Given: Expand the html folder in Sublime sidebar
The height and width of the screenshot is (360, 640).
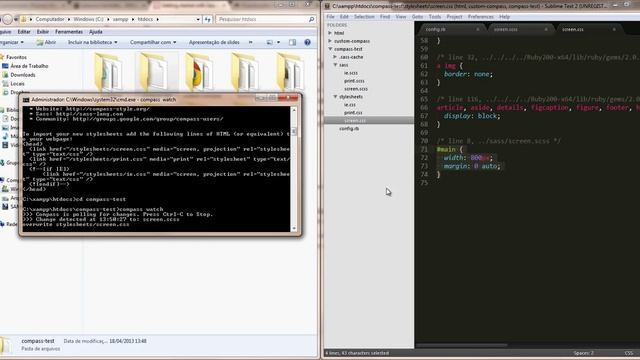Looking at the screenshot, I should pyautogui.click(x=330, y=33).
